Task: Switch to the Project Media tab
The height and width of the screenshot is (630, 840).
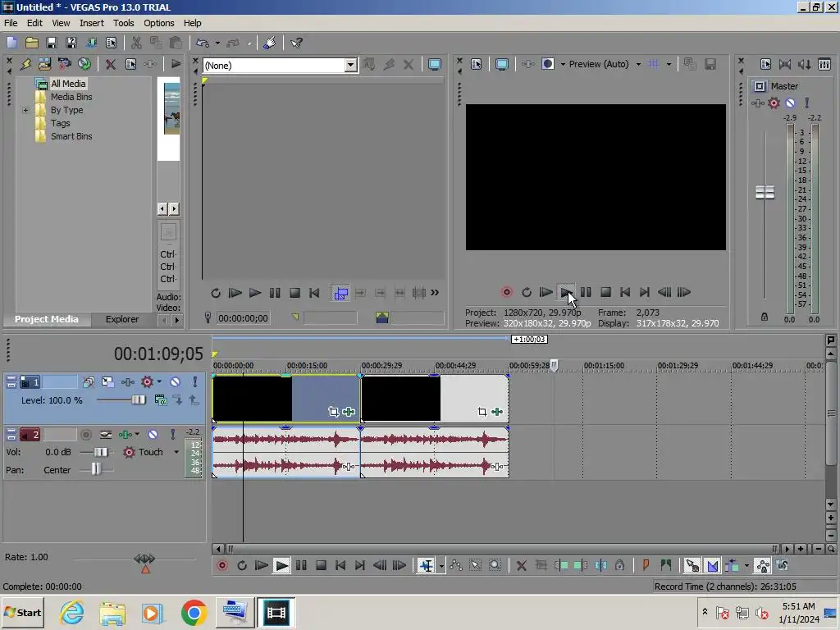Action: (46, 319)
